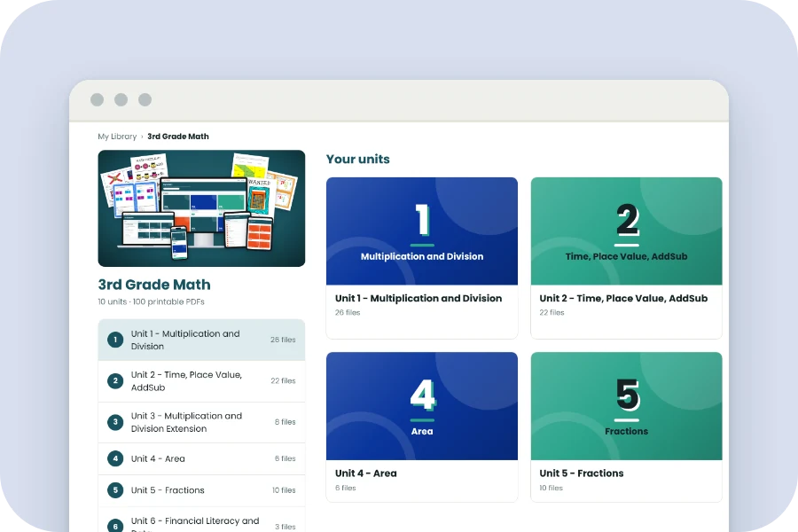Click '26 files' under the Unit 1 card
798x532 pixels.
tap(348, 313)
